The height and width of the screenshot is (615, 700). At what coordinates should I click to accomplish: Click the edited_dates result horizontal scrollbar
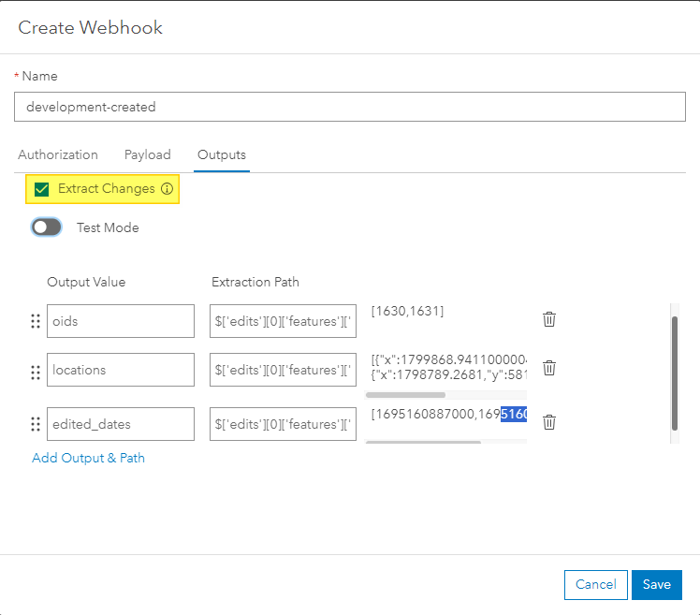[x=423, y=442]
